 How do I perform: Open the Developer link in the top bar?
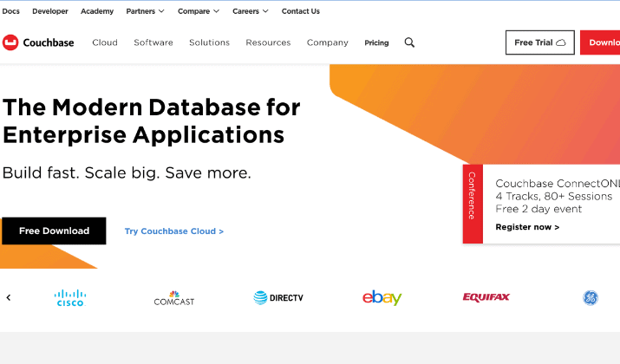50,11
